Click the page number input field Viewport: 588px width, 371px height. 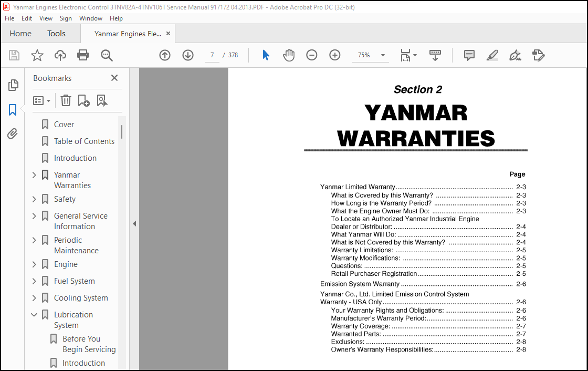(212, 55)
